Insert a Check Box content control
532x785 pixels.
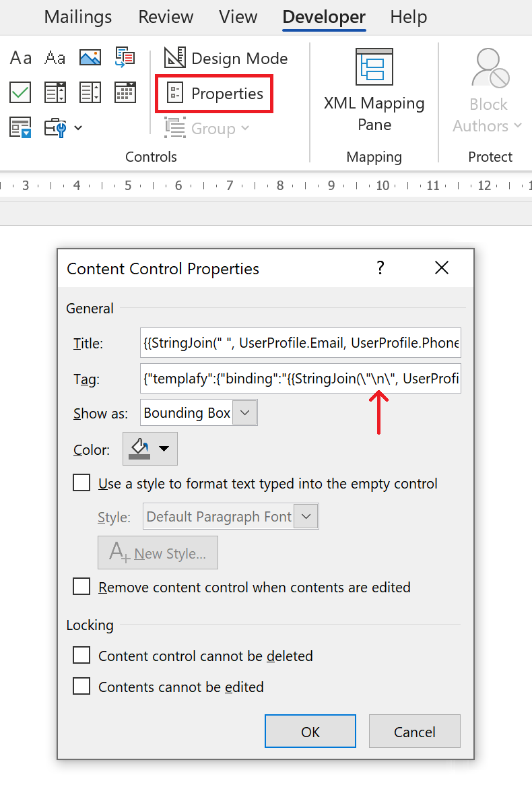point(20,92)
